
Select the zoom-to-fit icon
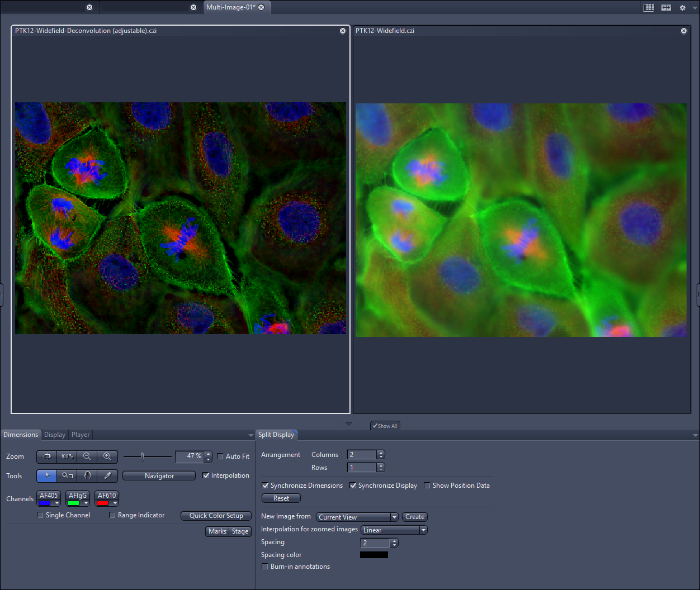point(46,456)
